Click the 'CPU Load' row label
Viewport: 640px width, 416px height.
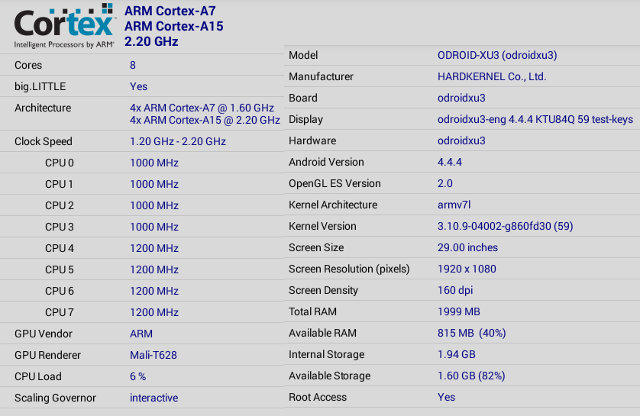(x=38, y=376)
